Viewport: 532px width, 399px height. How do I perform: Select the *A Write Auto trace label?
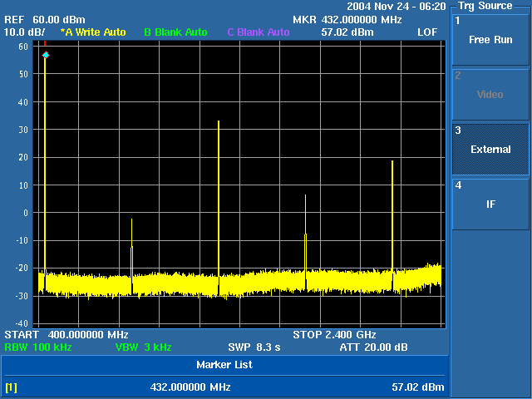click(x=93, y=32)
